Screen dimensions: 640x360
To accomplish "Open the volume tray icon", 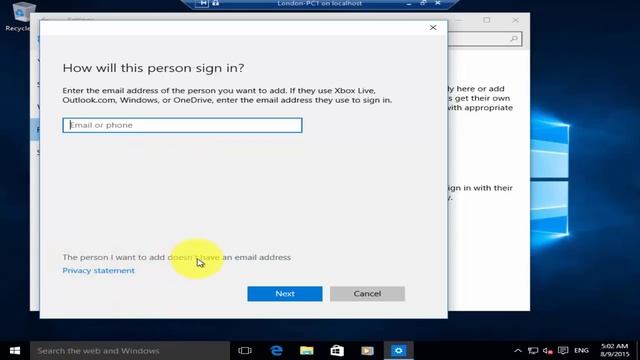I will pyautogui.click(x=548, y=351).
